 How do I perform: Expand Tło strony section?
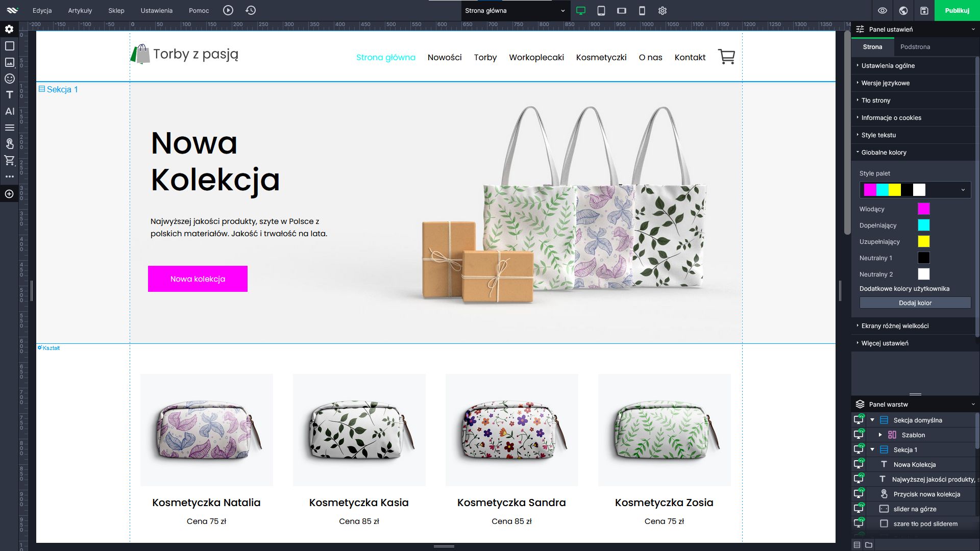pyautogui.click(x=914, y=100)
